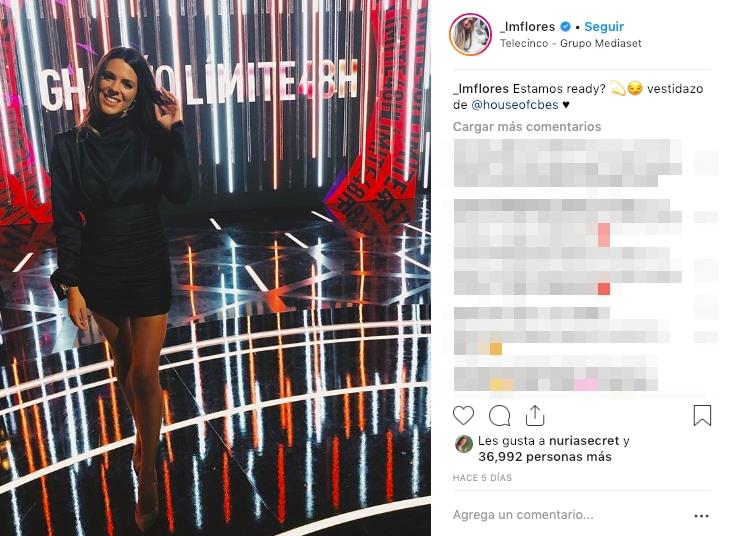Open @houseofcbes mention in caption
Viewport: 731px width, 536px height.
(515, 104)
